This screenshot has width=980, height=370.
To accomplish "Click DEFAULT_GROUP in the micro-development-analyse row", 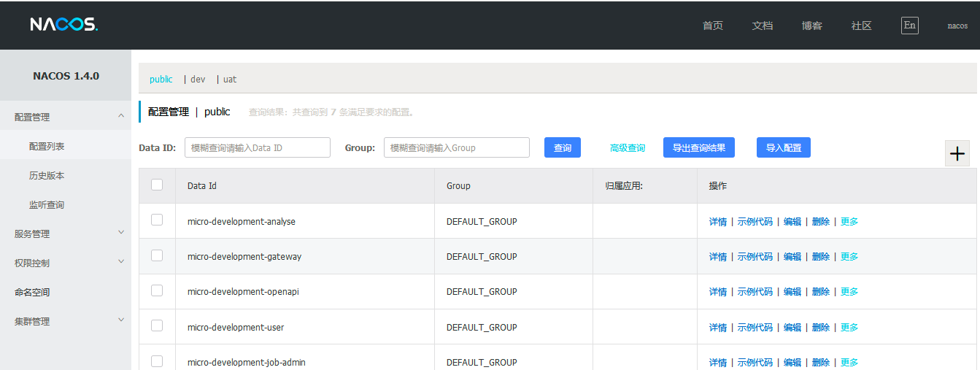I will pos(482,221).
